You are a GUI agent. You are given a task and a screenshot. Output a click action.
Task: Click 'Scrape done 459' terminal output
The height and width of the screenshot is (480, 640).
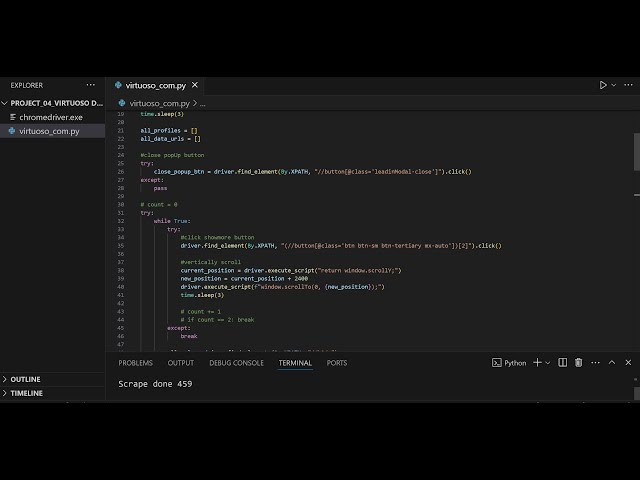click(155, 384)
